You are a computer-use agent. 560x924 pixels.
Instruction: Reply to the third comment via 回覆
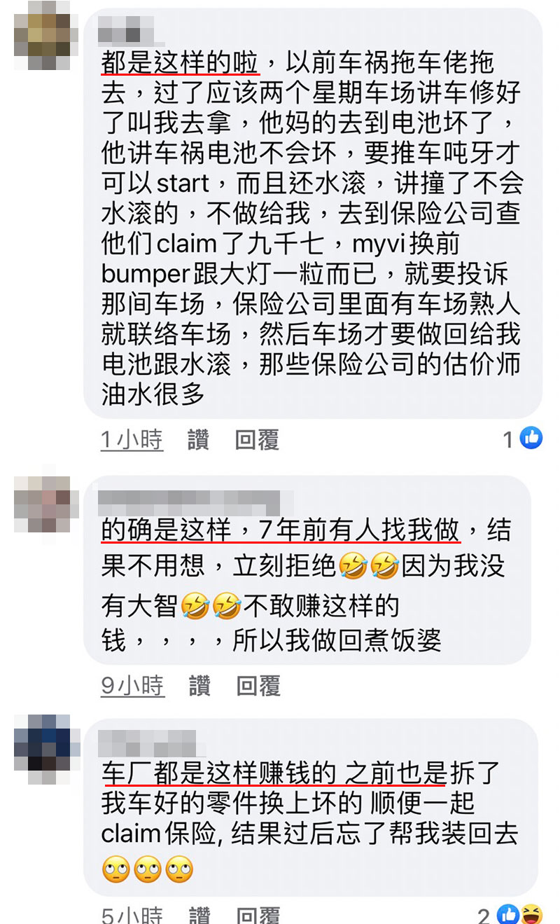pos(258,914)
